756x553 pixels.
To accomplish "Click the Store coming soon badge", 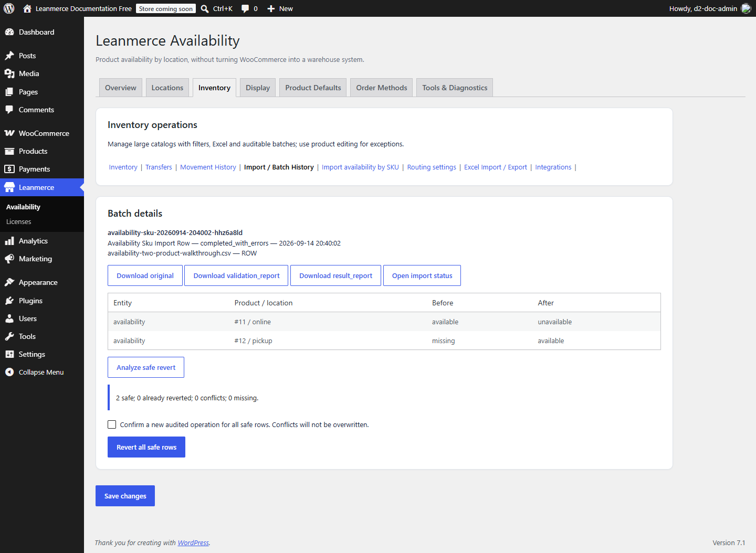I will point(166,9).
